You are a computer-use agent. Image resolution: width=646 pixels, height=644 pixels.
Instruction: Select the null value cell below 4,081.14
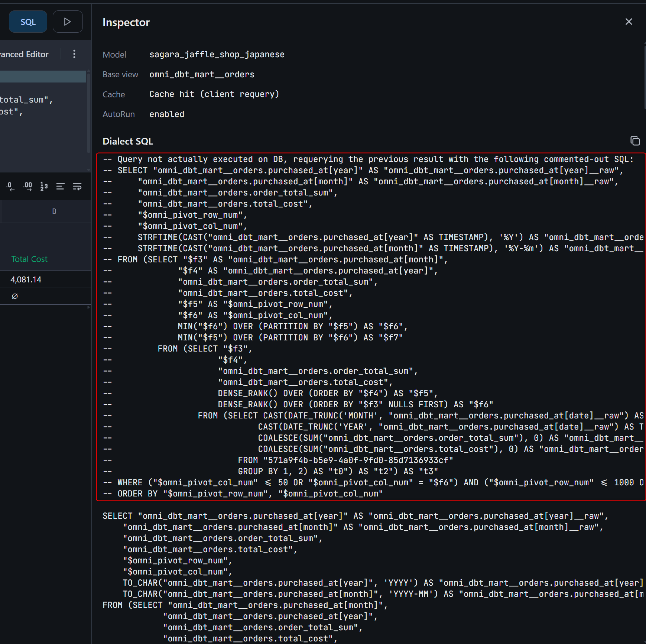click(15, 296)
